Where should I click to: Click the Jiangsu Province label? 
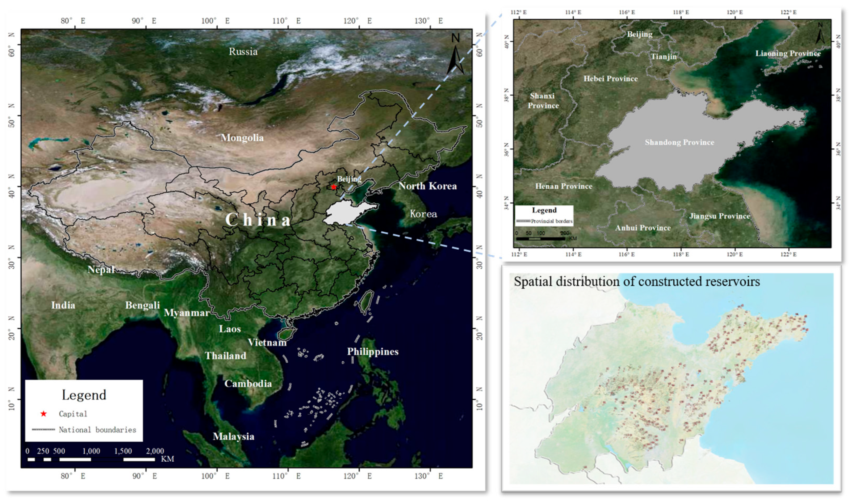(719, 216)
